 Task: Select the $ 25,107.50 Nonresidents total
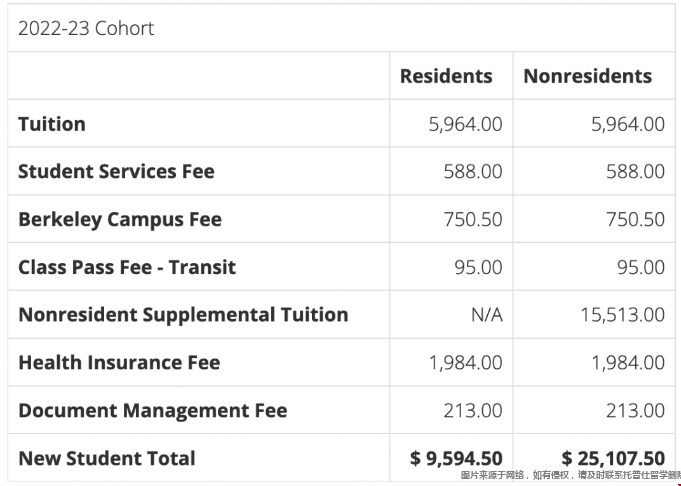613,458
